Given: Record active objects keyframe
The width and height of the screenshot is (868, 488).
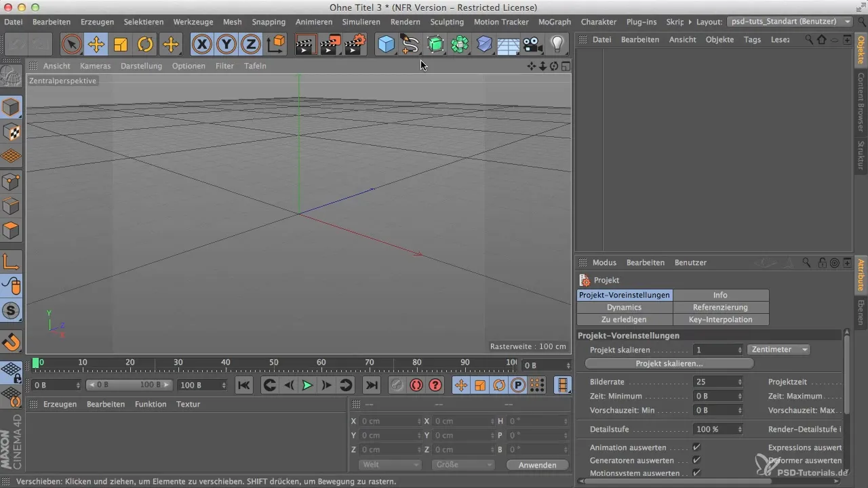Looking at the screenshot, I should (x=397, y=385).
